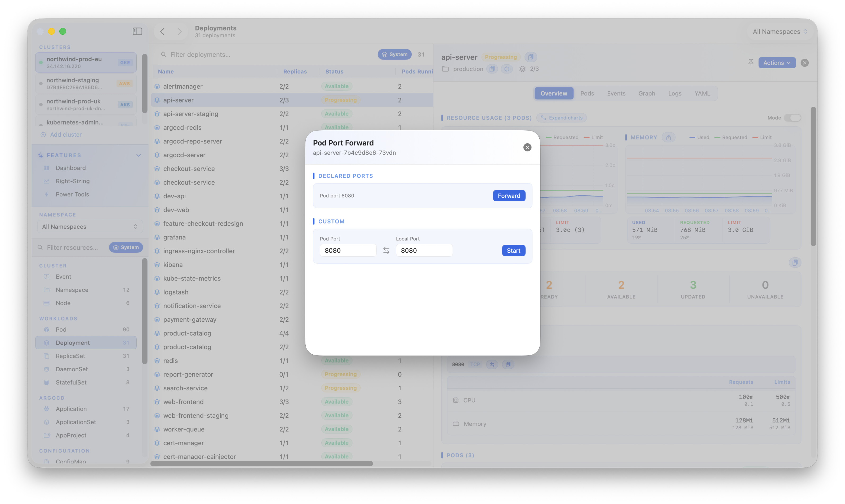This screenshot has width=845, height=504.
Task: Click Add cluster
Action: point(61,135)
